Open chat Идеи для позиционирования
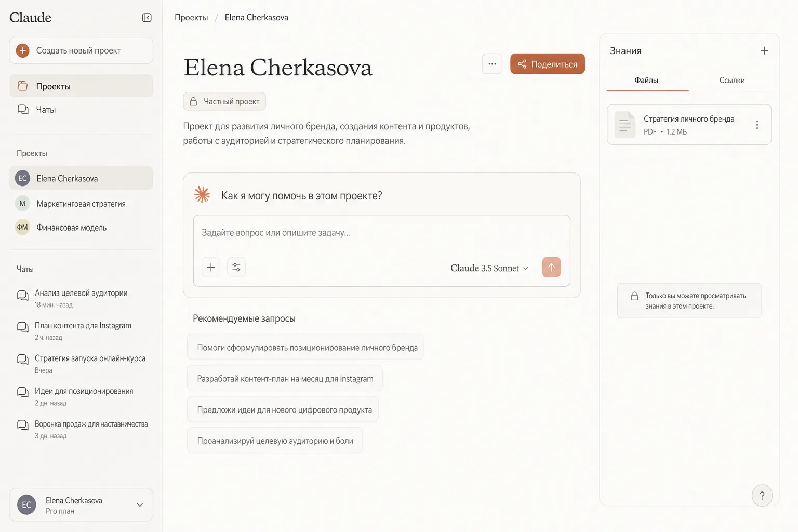The height and width of the screenshot is (532, 798). [x=81, y=396]
